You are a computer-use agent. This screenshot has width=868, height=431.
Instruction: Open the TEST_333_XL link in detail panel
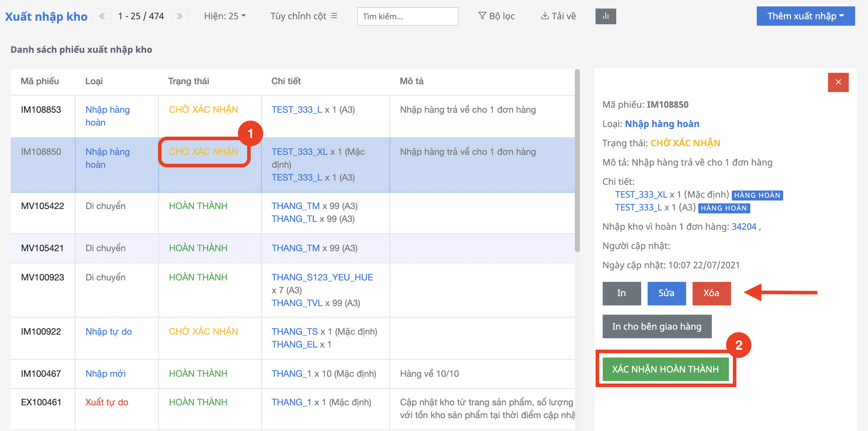point(641,195)
